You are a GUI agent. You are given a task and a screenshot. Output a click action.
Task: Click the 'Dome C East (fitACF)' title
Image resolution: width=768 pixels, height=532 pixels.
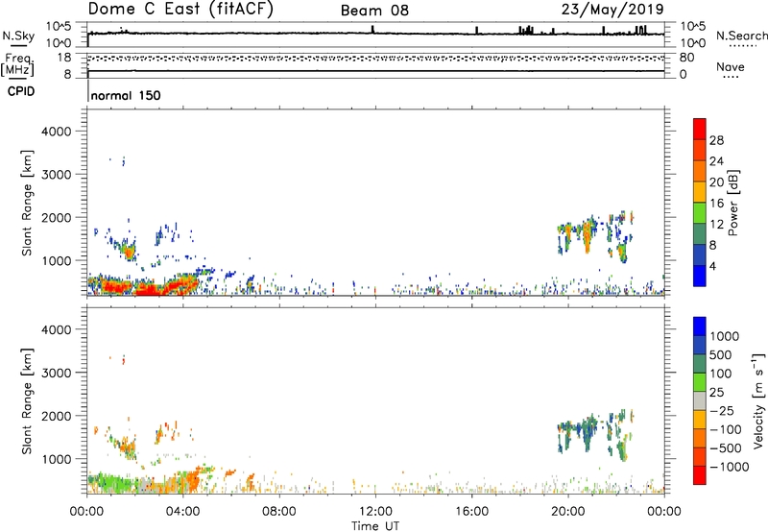coord(180,9)
